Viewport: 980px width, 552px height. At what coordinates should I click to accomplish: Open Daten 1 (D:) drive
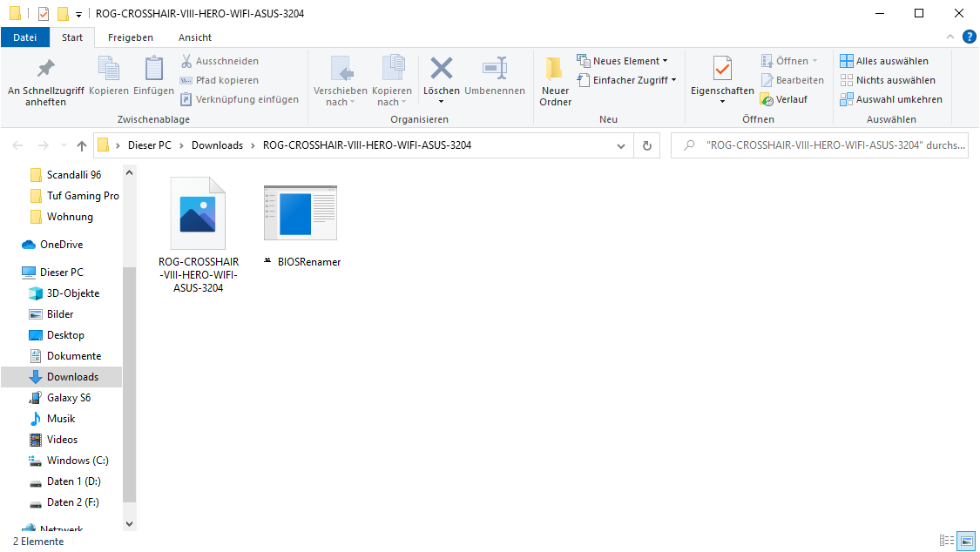pyautogui.click(x=65, y=481)
